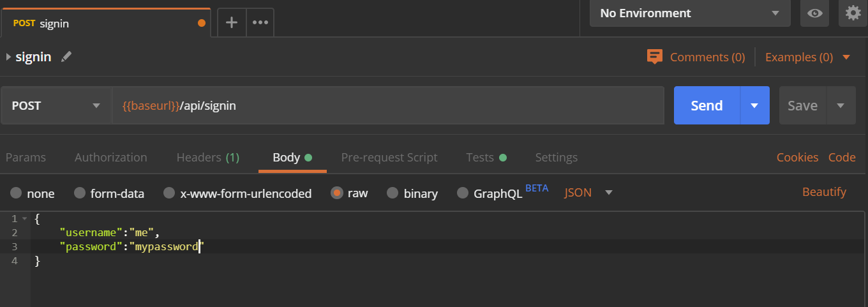This screenshot has width=868, height=307.
Task: Expand the Send button dropdown arrow
Action: pyautogui.click(x=754, y=105)
